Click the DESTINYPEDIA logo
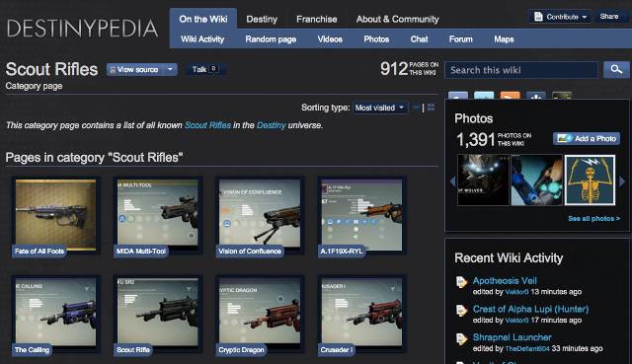The image size is (632, 364). click(82, 29)
